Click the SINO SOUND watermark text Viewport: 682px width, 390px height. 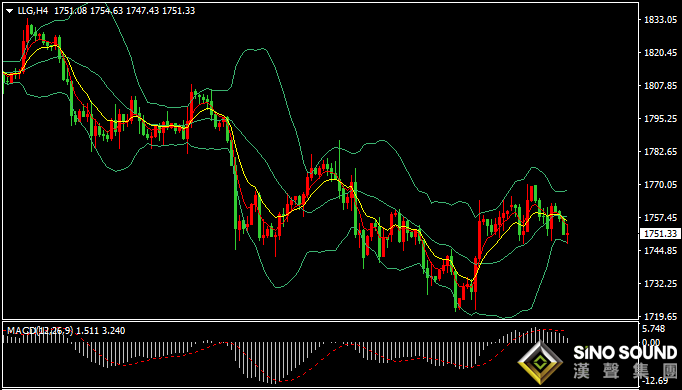pos(625,353)
